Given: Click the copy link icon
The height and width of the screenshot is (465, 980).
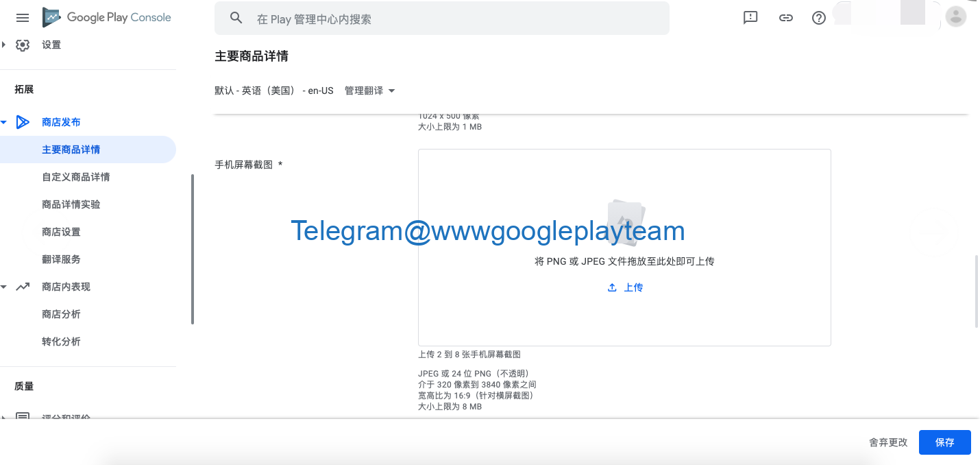Looking at the screenshot, I should point(786,19).
